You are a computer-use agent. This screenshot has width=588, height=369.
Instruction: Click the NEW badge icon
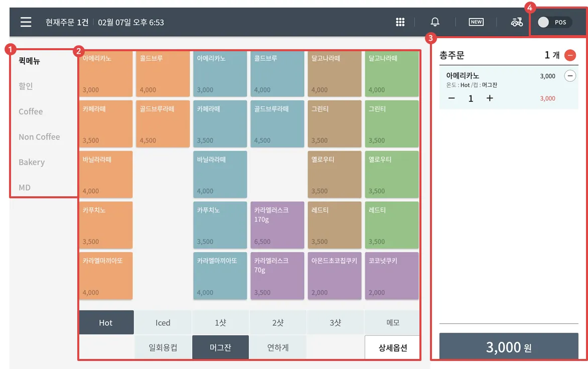476,22
